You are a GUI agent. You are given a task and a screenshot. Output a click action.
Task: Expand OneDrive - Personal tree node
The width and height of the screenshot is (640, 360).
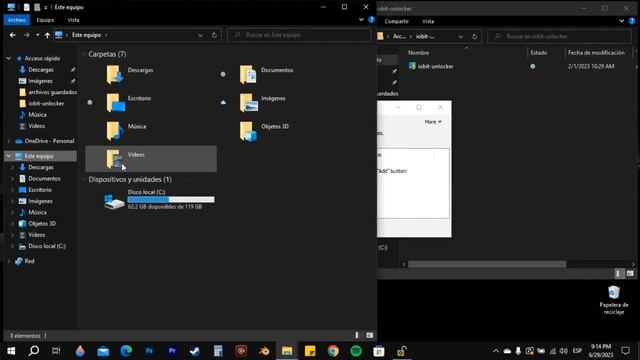click(x=9, y=141)
